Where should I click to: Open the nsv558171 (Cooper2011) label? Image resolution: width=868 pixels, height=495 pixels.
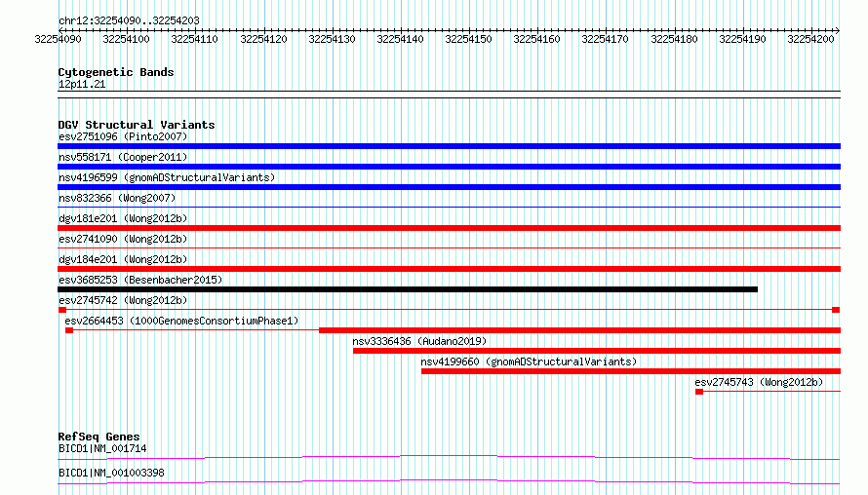click(x=123, y=157)
